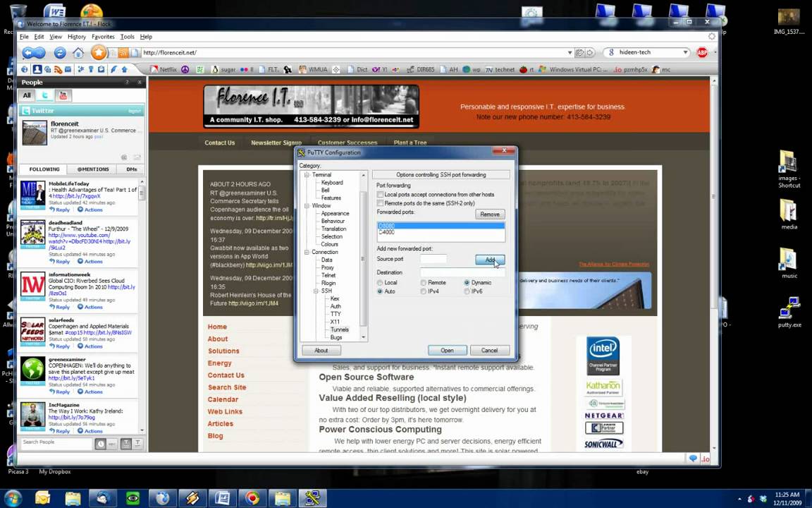
Task: Click the Windows Start orb
Action: tap(13, 497)
